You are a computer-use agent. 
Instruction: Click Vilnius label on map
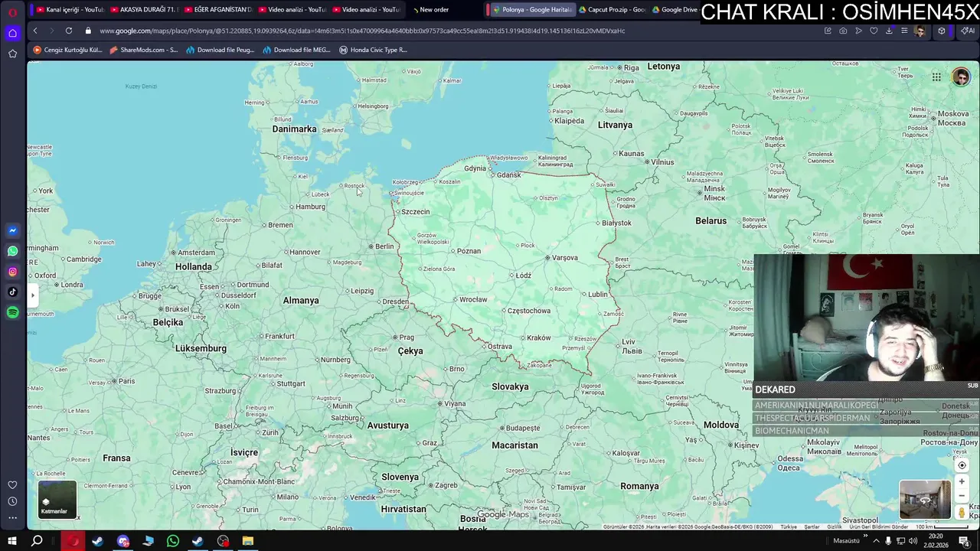click(662, 162)
